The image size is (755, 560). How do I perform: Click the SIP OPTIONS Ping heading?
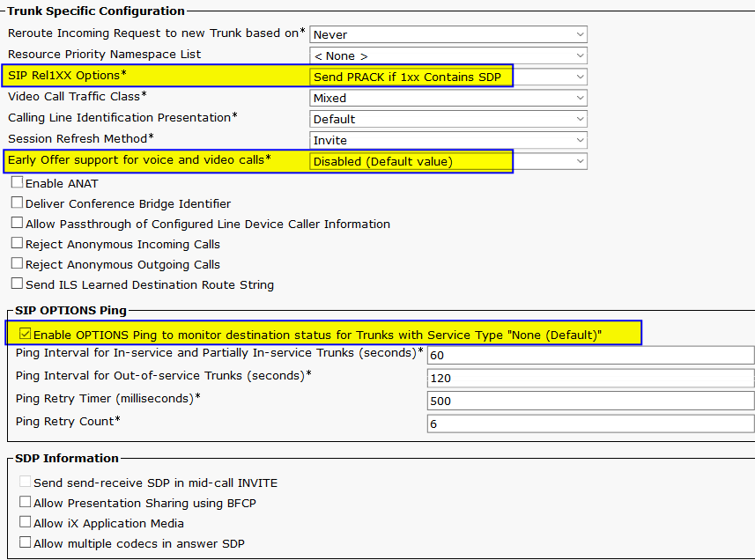coord(70,311)
